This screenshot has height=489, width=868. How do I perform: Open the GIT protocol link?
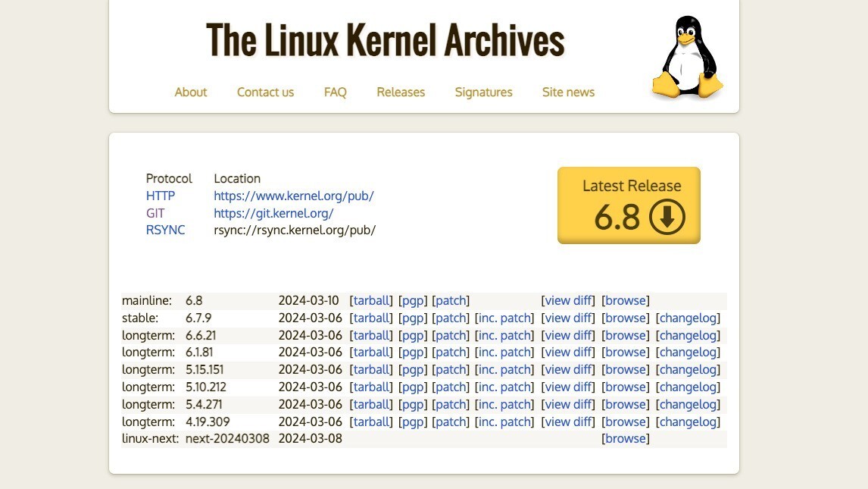pos(155,213)
